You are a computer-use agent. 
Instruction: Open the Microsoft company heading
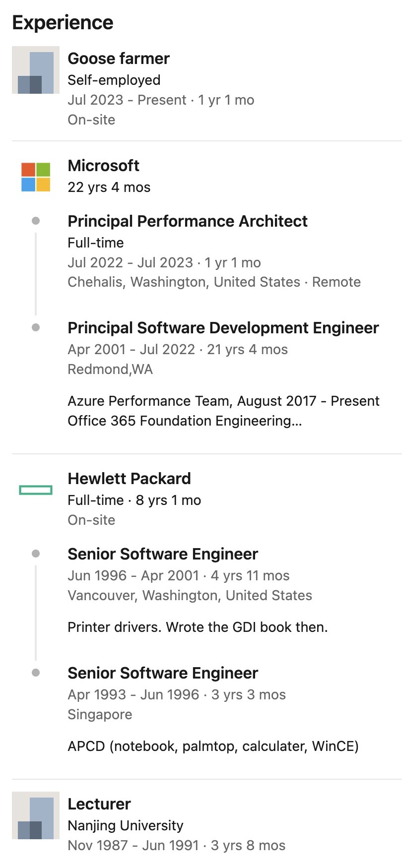(x=103, y=166)
